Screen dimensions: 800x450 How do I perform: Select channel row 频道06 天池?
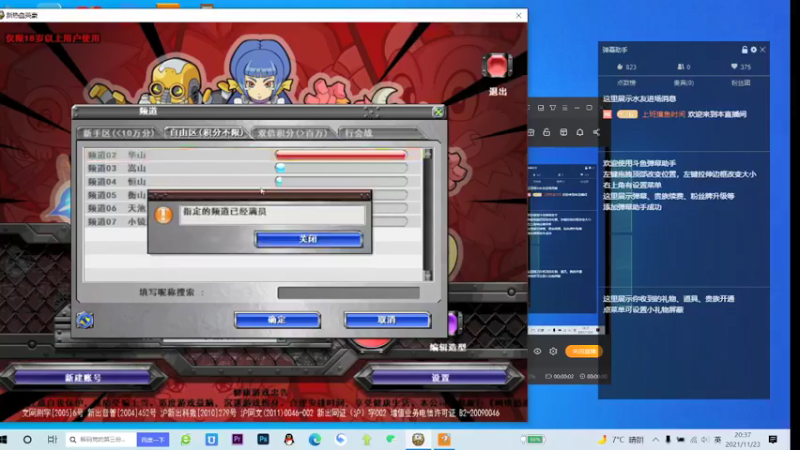(x=116, y=208)
